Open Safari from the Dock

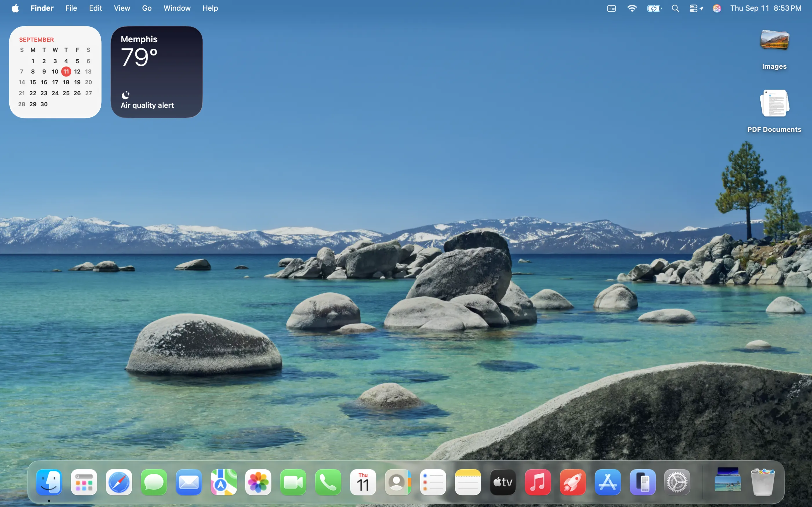118,482
